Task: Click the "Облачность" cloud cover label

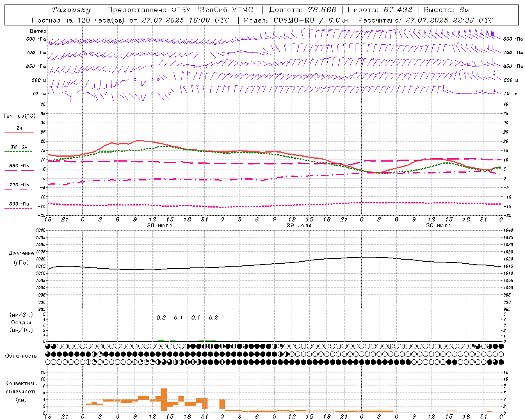Action: (21, 356)
